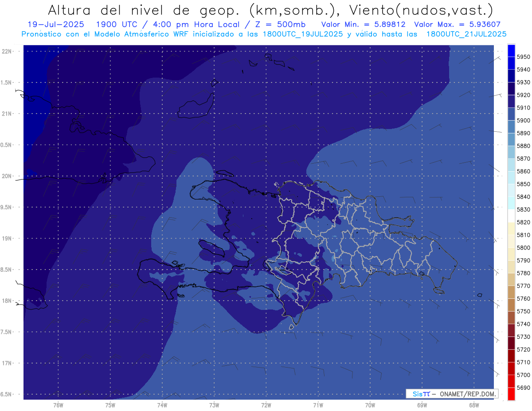The width and height of the screenshot is (532, 411).
Task: Click the legend value 5700
Action: pyautogui.click(x=523, y=375)
